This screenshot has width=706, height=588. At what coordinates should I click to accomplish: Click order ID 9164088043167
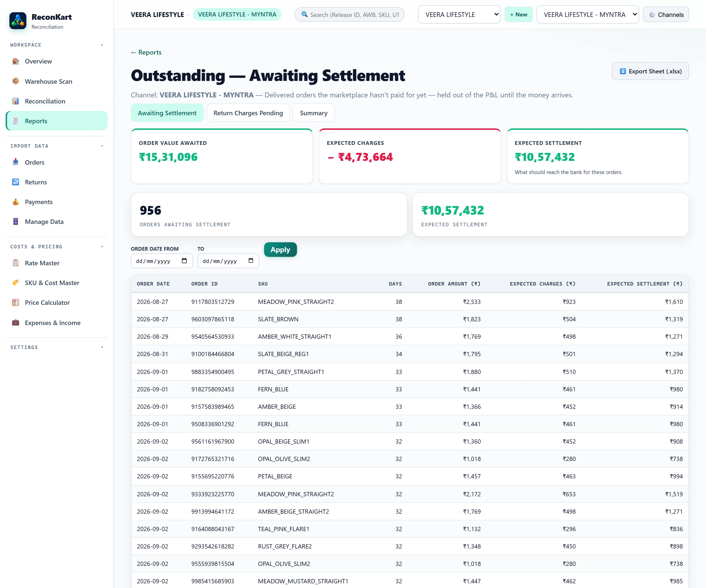coord(213,529)
